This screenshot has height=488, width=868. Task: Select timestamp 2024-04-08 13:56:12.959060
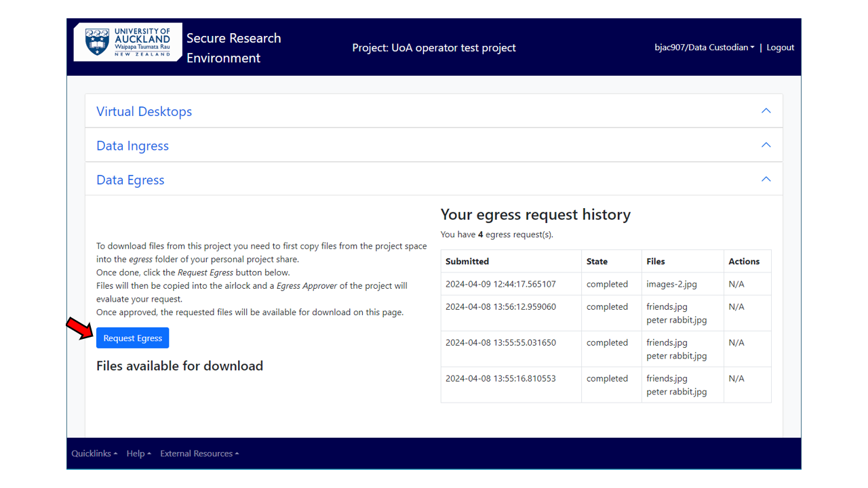coord(500,306)
